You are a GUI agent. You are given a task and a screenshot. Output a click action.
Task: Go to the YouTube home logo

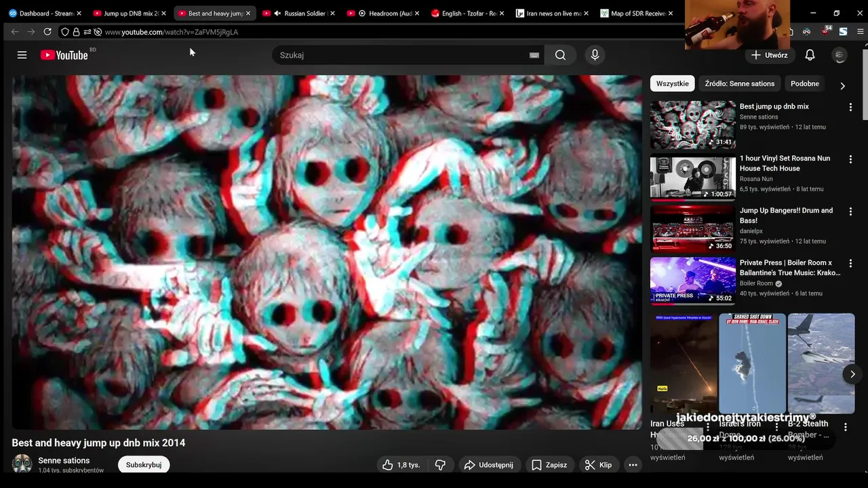(64, 55)
